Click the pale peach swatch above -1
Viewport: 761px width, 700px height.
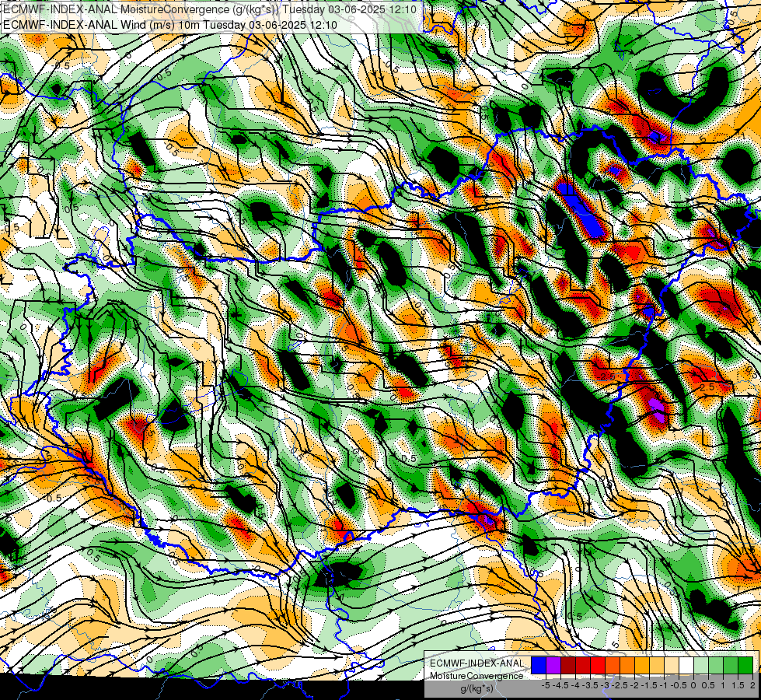pos(671,665)
